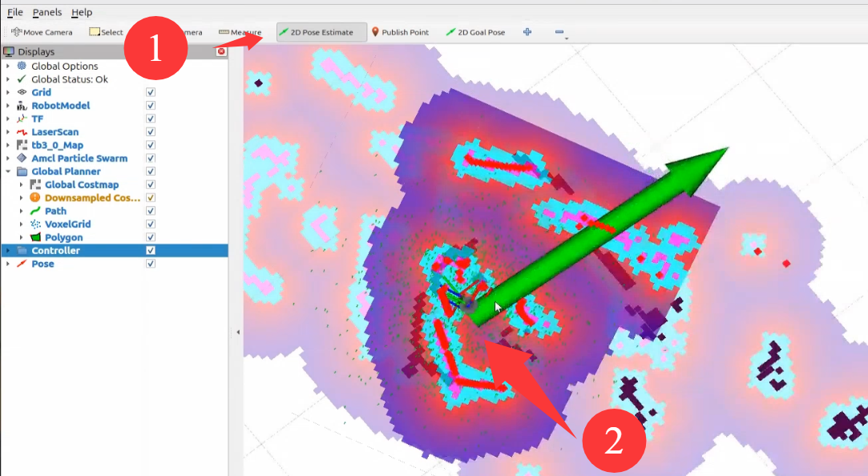Open the Panels menu
868x476 pixels.
pos(48,13)
